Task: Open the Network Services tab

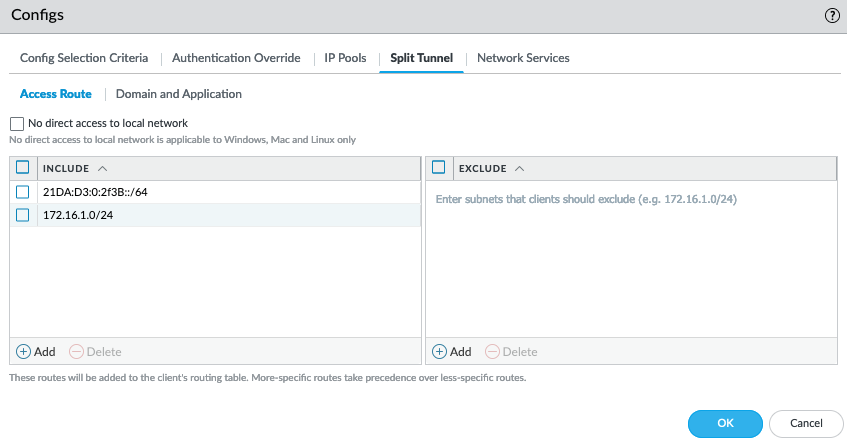Action: click(523, 58)
